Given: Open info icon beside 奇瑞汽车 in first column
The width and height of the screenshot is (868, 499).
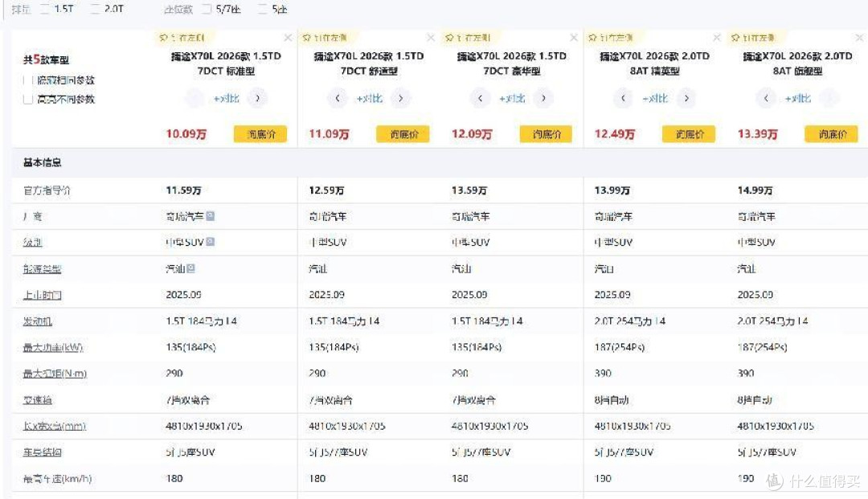Looking at the screenshot, I should 211,216.
